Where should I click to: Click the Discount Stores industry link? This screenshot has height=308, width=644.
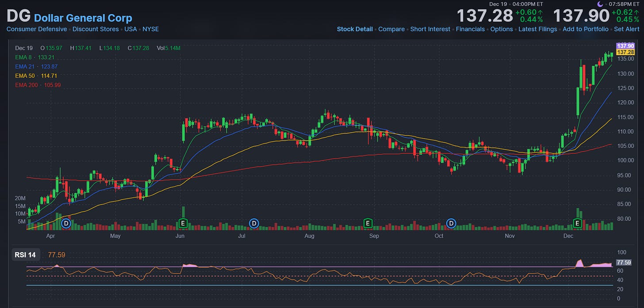click(96, 29)
